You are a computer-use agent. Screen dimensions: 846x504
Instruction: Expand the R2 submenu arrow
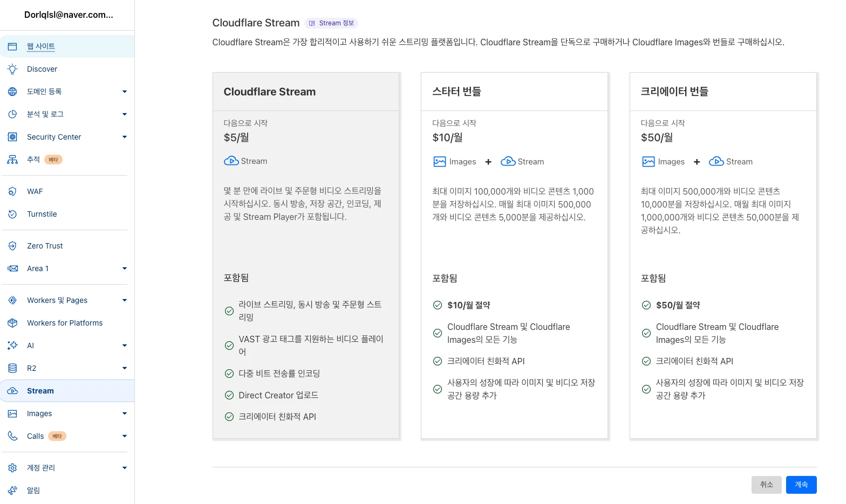125,368
